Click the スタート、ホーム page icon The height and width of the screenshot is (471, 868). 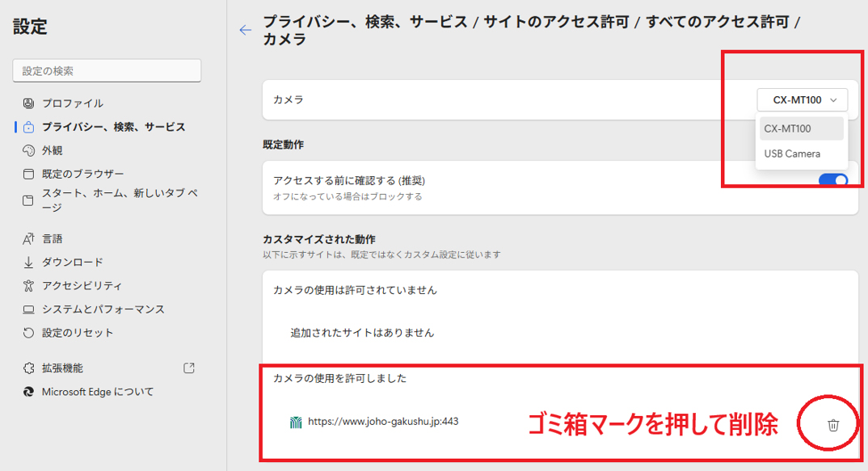pyautogui.click(x=28, y=200)
